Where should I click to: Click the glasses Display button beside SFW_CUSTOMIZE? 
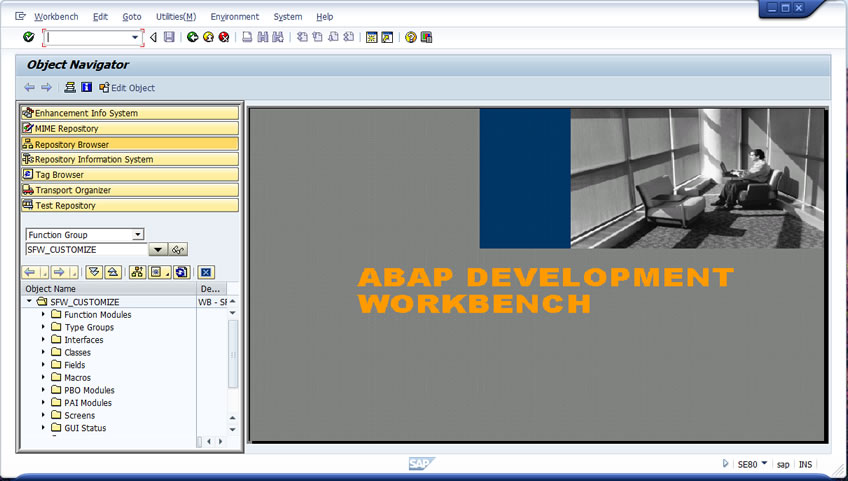(x=178, y=249)
